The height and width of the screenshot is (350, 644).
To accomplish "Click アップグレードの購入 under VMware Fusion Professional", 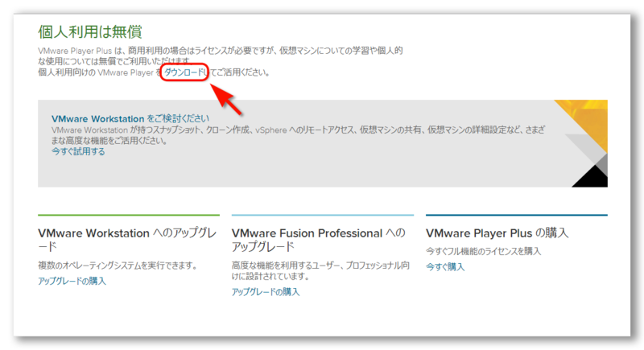I will pyautogui.click(x=266, y=292).
